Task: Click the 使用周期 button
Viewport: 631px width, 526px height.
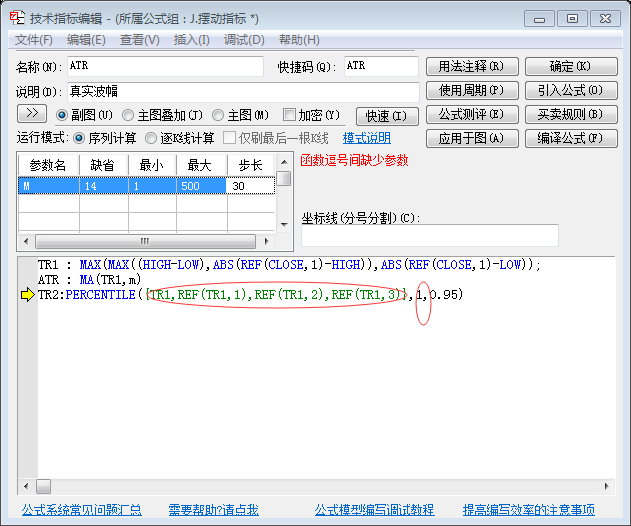Action: (x=472, y=91)
